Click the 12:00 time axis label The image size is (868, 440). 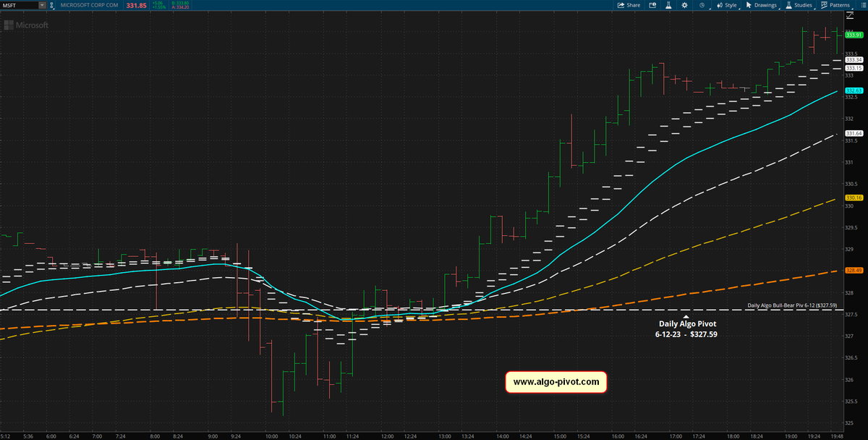coord(387,436)
